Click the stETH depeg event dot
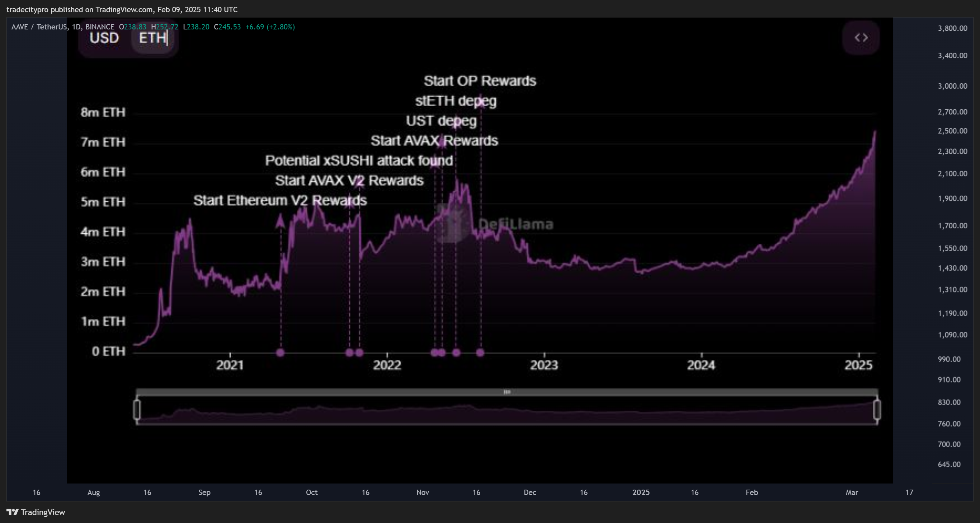The width and height of the screenshot is (980, 523). click(456, 352)
